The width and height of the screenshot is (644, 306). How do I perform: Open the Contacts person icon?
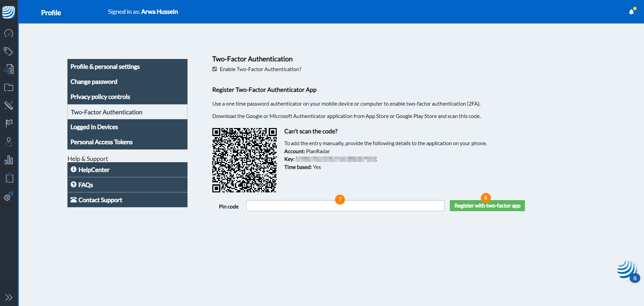[x=9, y=141]
